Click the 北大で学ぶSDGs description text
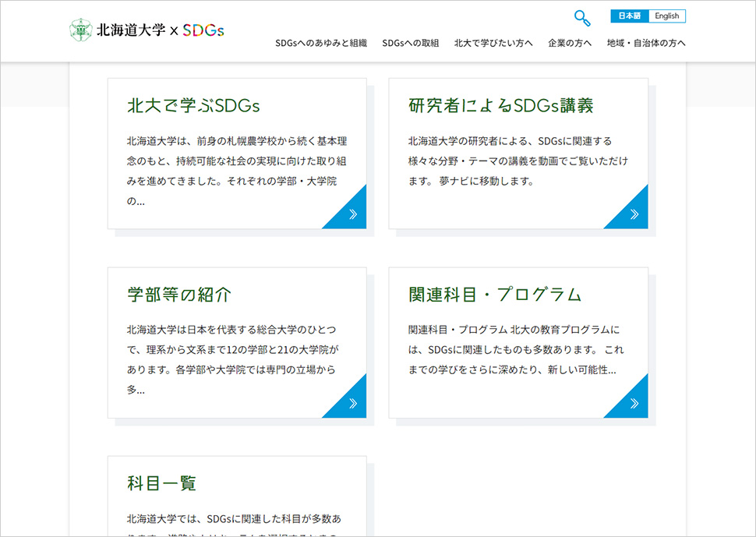Viewport: 756px width, 537px height. [237, 171]
